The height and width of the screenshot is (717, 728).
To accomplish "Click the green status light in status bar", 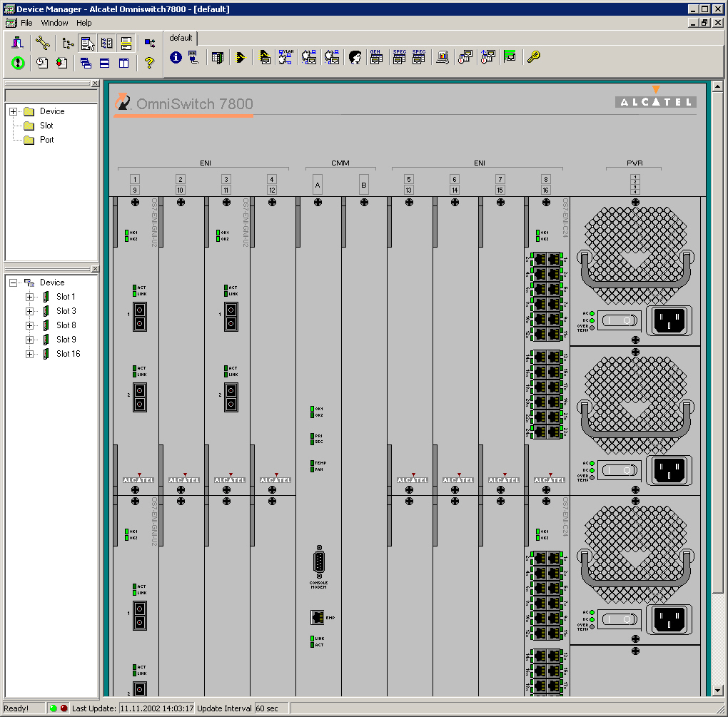I will point(54,708).
